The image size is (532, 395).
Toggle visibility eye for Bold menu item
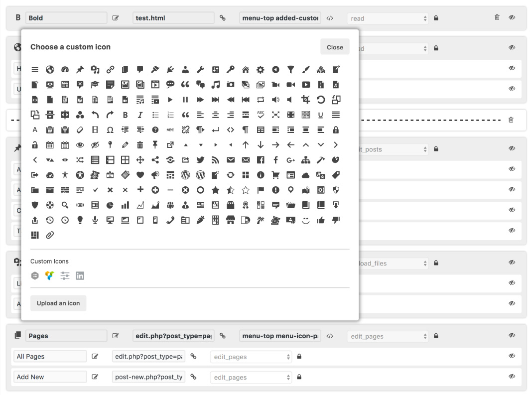point(512,17)
